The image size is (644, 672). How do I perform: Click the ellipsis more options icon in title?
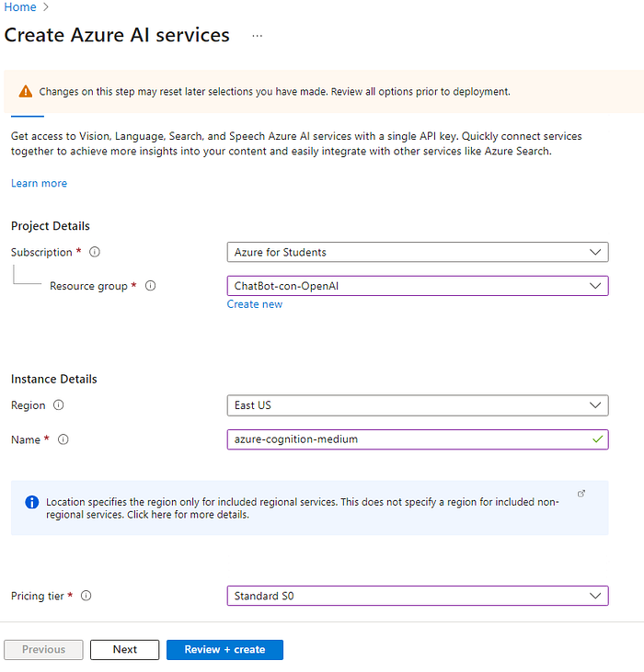click(258, 36)
